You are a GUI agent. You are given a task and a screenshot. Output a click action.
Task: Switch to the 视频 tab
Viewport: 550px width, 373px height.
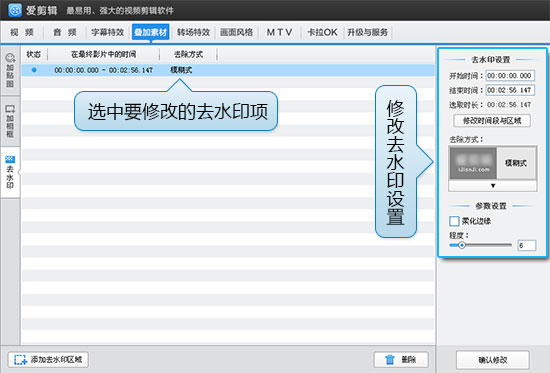tap(22, 32)
